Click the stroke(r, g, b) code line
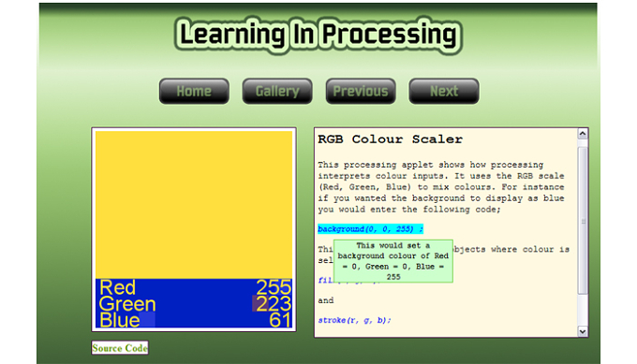The image size is (637, 364). [354, 320]
